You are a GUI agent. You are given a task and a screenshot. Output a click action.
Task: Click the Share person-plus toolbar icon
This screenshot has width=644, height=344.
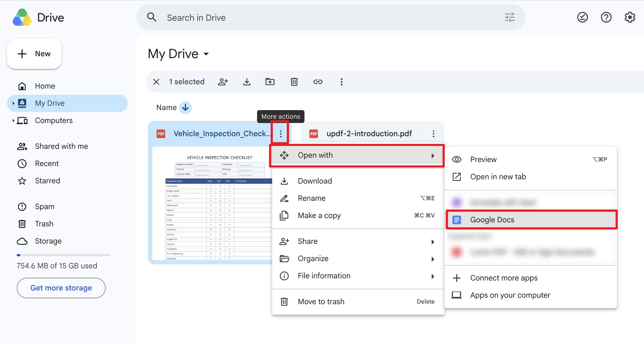223,82
